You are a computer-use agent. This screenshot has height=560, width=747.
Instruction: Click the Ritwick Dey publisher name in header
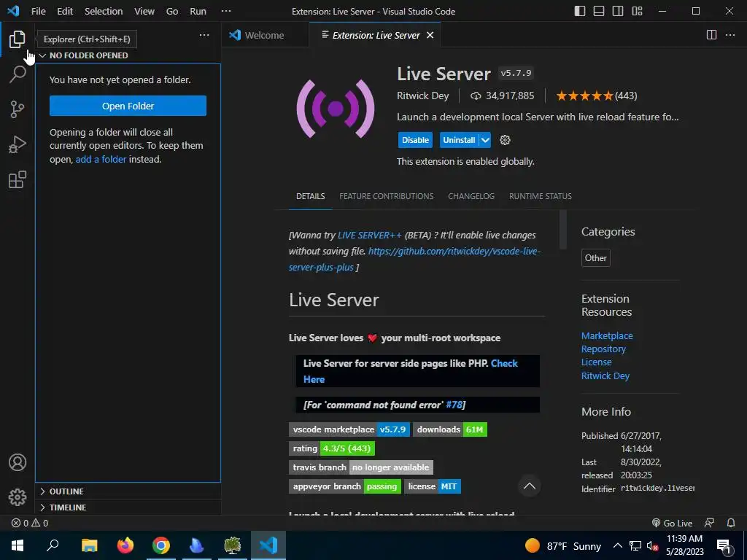423,96
